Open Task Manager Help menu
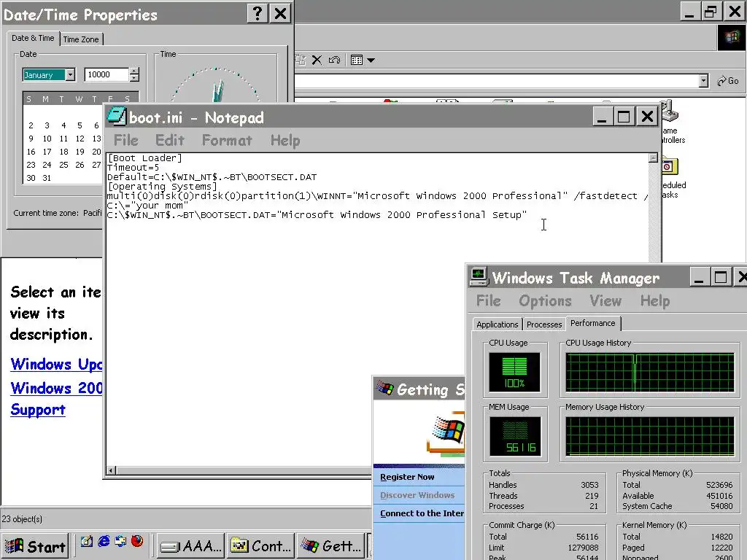This screenshot has width=747, height=560. point(655,301)
